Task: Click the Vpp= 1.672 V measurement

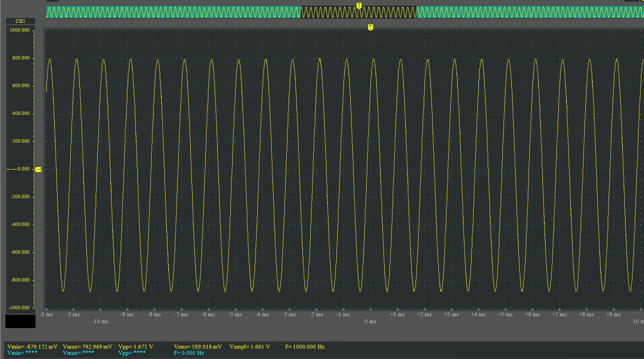Action: [x=135, y=347]
